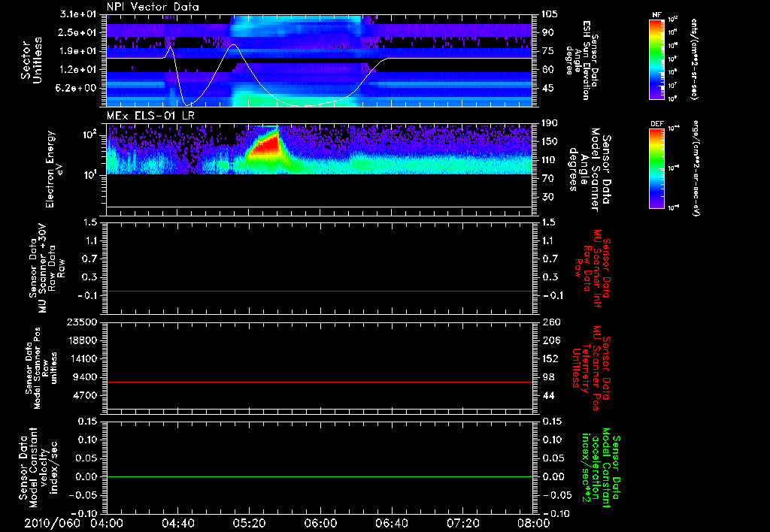Click the '23500' scanner position tick label
This screenshot has height=532, width=770.
point(83,322)
